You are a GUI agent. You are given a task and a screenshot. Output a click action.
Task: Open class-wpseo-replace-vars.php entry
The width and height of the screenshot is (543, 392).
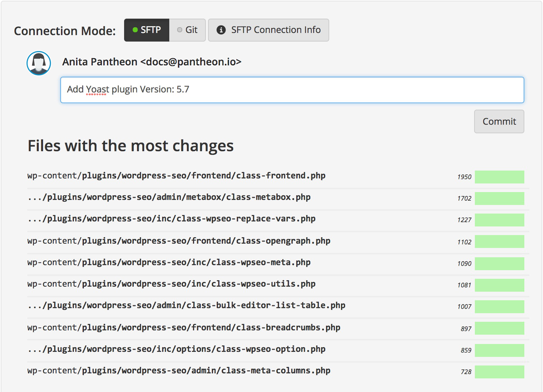(x=171, y=219)
